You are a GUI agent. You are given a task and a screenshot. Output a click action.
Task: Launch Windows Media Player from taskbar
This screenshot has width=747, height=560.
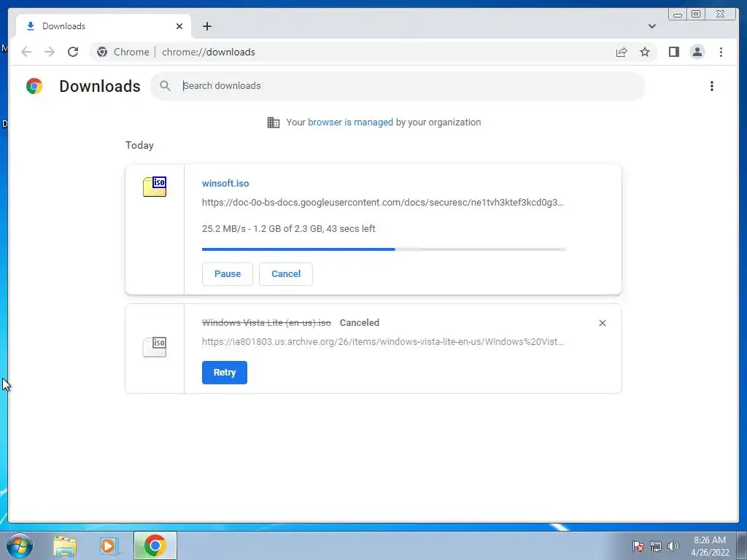[x=108, y=546]
